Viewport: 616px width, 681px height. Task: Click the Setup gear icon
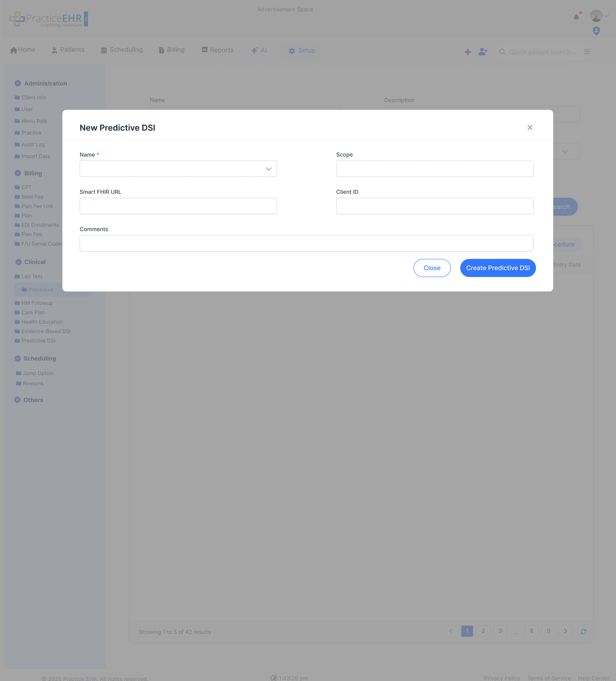(292, 51)
